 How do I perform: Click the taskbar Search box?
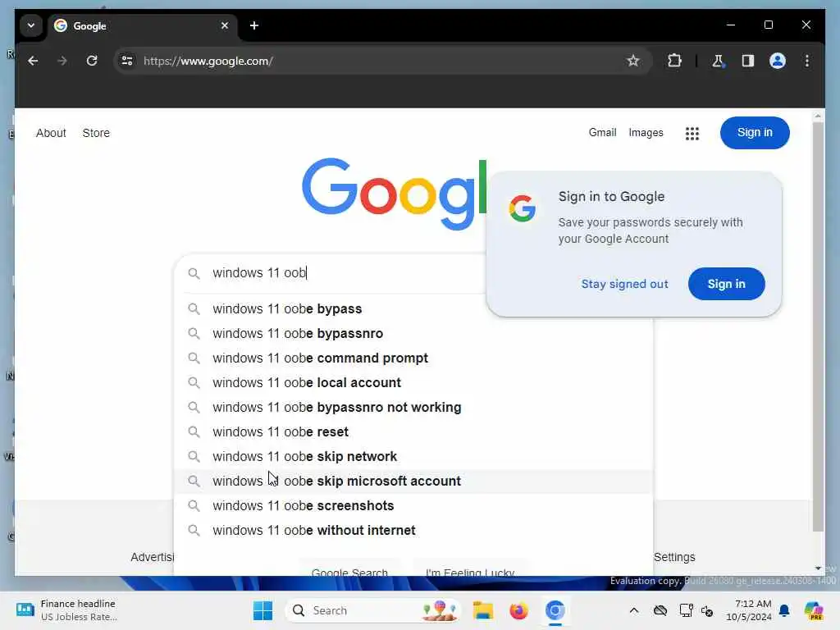373,610
